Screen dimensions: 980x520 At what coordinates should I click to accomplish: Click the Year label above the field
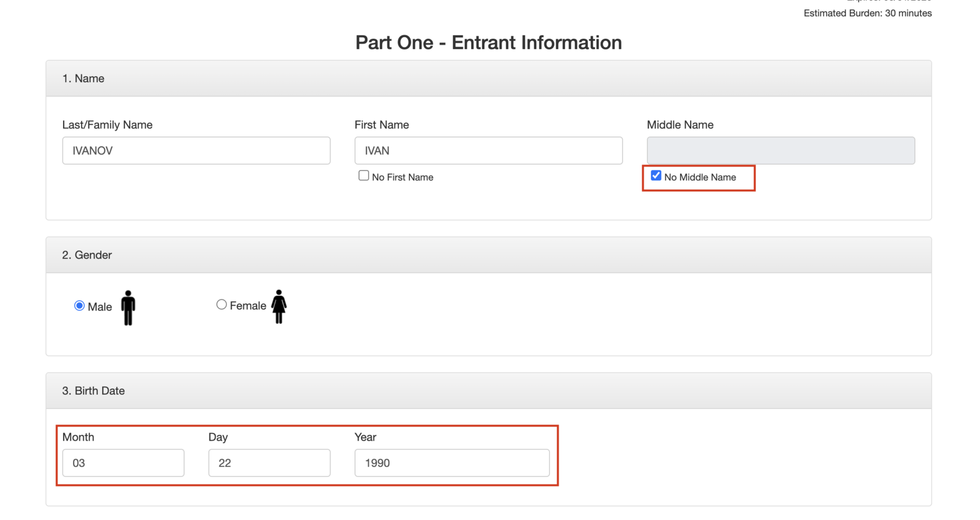point(365,437)
